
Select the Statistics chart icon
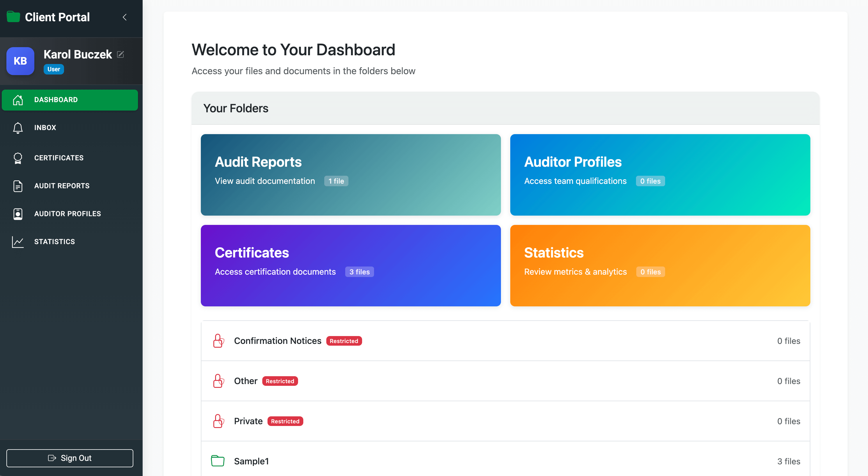click(17, 241)
